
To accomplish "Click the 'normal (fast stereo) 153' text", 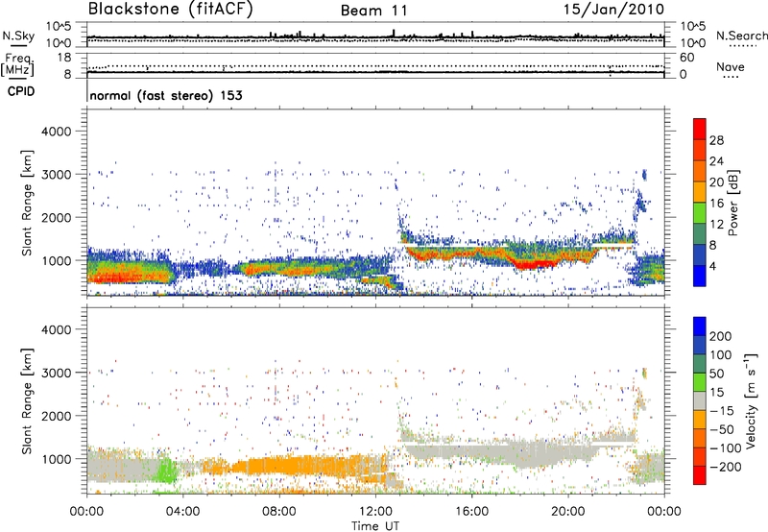I will tap(166, 95).
